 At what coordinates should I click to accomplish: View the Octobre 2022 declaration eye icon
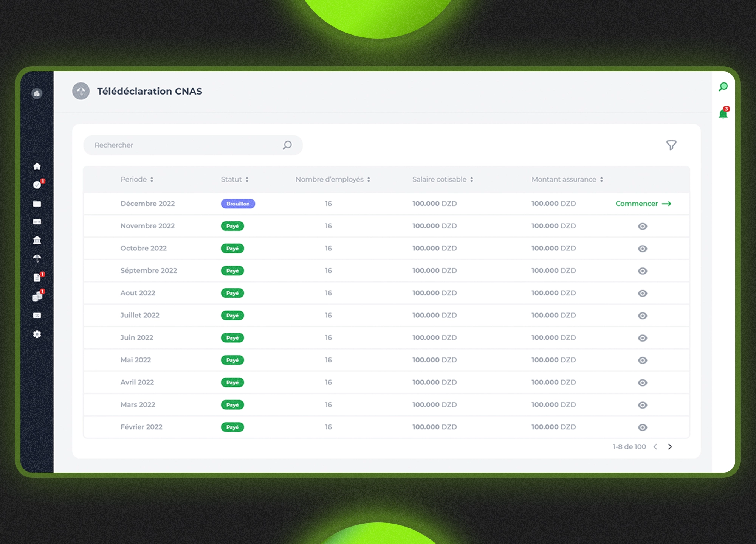[643, 249]
